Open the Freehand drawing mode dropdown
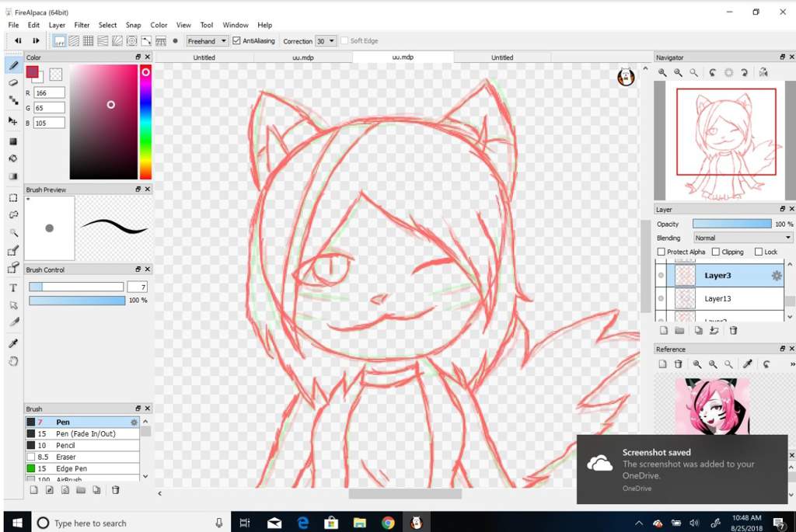The height and width of the screenshot is (532, 796). pyautogui.click(x=207, y=41)
